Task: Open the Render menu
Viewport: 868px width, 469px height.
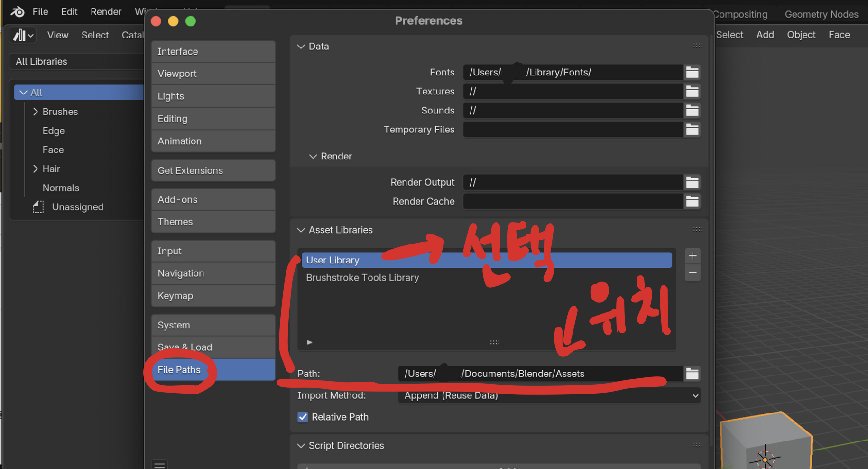Action: point(106,11)
